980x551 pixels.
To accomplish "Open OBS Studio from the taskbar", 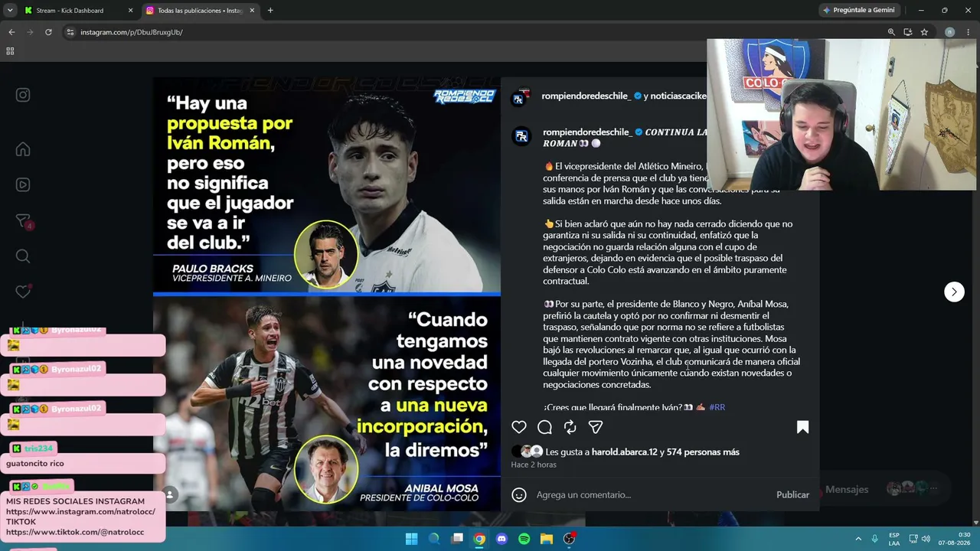I will 569,539.
